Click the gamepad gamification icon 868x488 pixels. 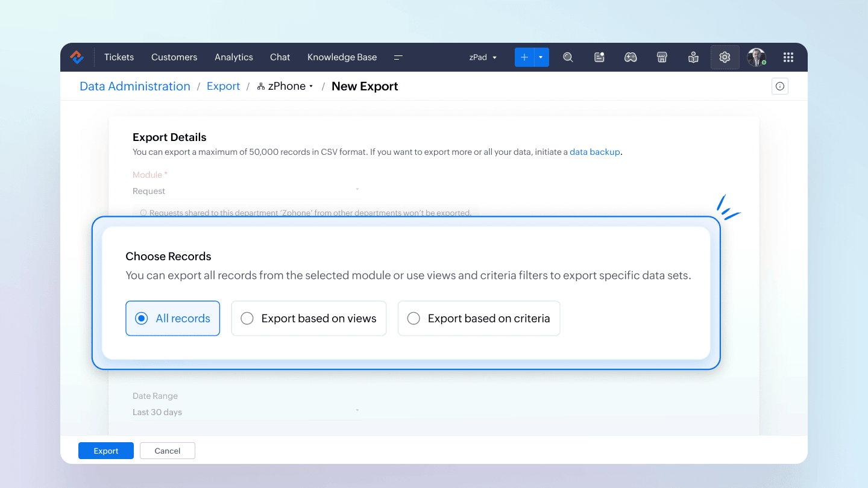(631, 57)
